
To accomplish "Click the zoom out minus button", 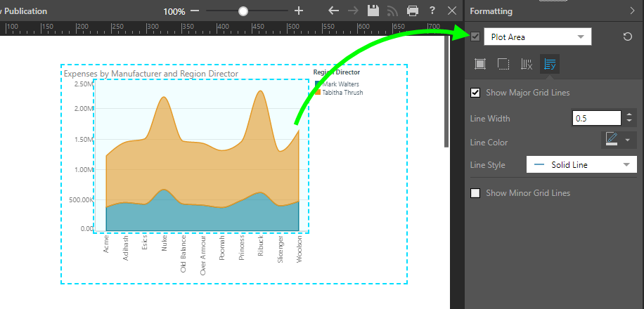I will click(195, 11).
